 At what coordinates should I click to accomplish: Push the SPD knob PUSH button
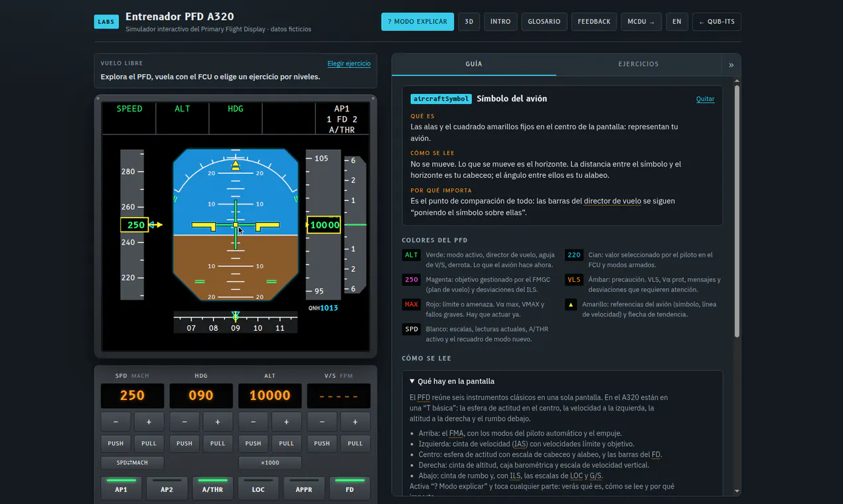(x=116, y=443)
